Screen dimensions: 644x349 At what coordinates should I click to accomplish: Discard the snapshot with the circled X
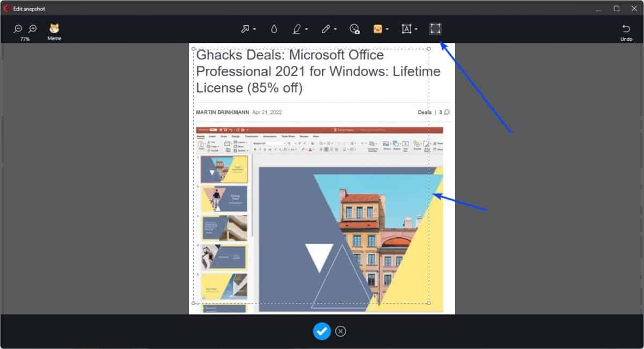coord(341,331)
